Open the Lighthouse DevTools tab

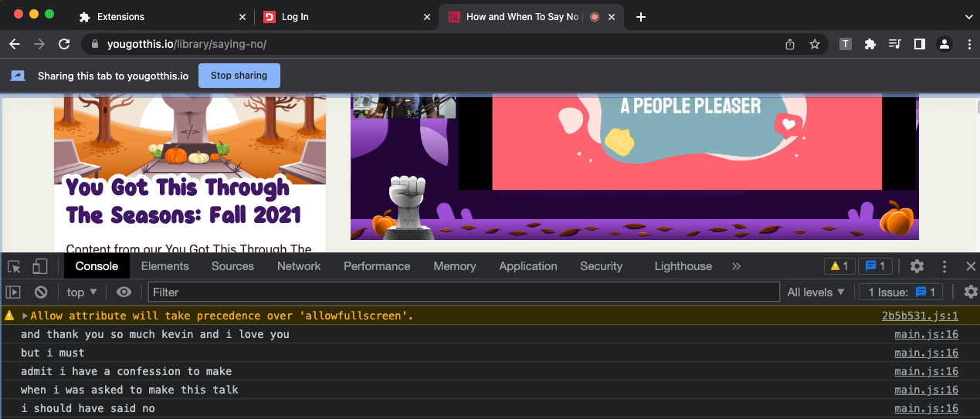[x=683, y=266]
